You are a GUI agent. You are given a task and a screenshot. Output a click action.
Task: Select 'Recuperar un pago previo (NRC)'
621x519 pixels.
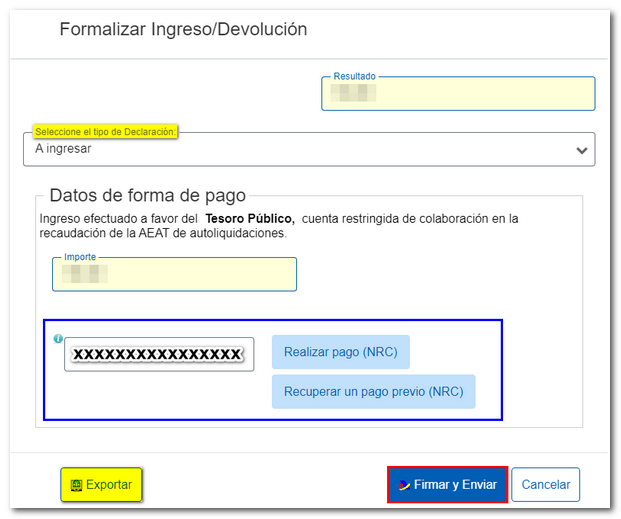[373, 392]
